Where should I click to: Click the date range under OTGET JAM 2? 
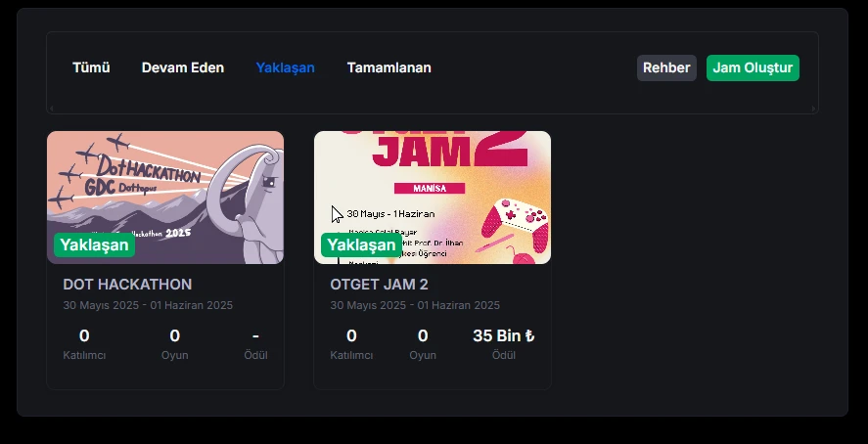coord(415,305)
